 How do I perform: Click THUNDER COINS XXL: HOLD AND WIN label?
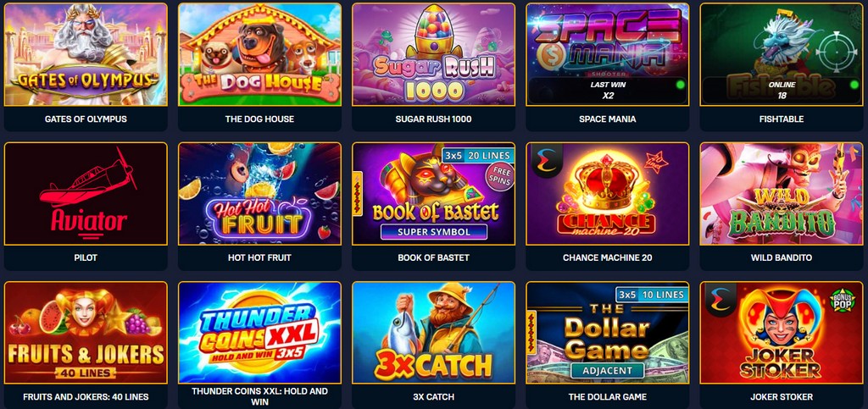tap(259, 396)
